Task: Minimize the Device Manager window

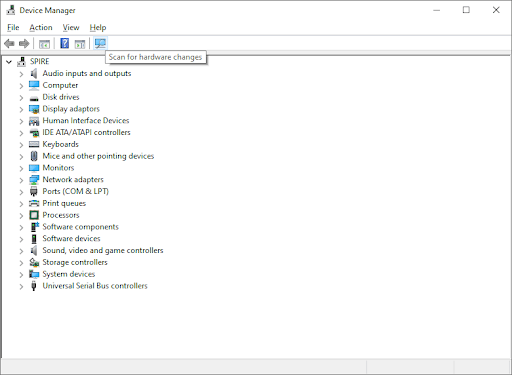Action: pyautogui.click(x=436, y=10)
